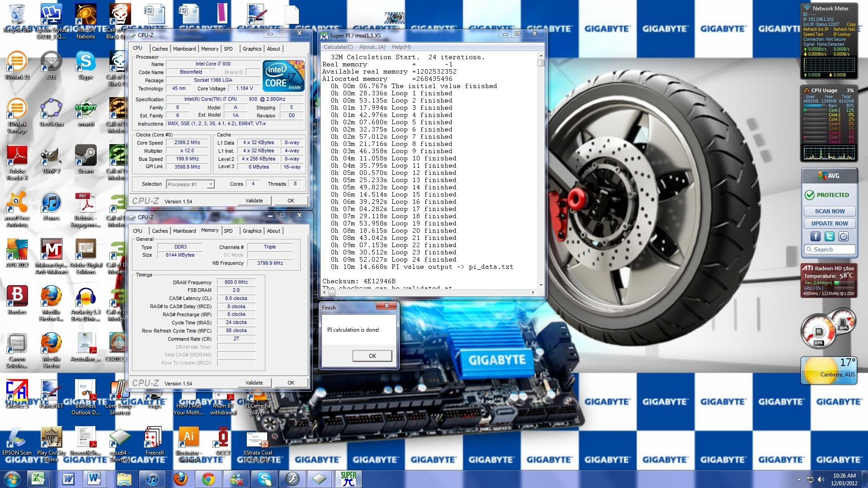Select CPU tab in lower CPU-Z window
Viewport: 868px width, 488px height.
pos(138,231)
